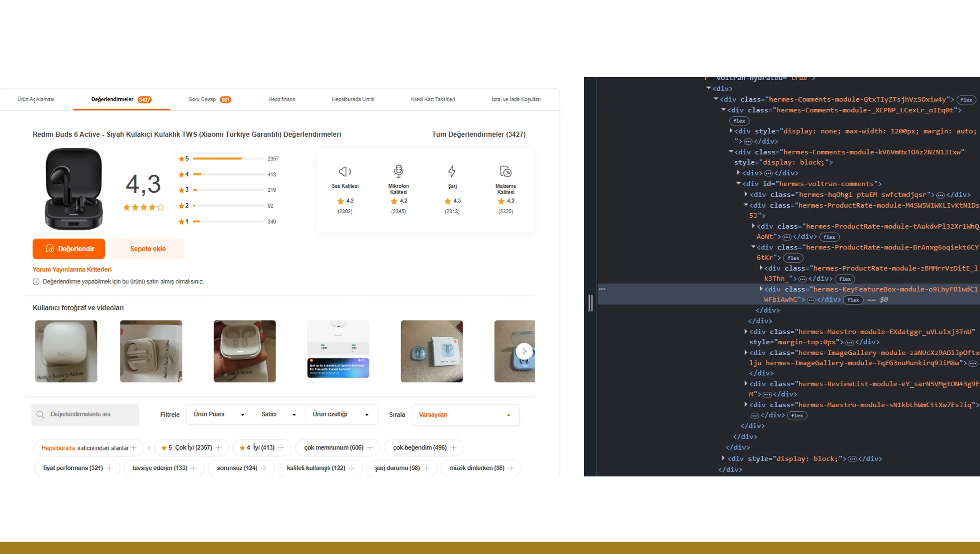
Task: Click the Ses Kalitesi speaker icon
Action: [345, 171]
